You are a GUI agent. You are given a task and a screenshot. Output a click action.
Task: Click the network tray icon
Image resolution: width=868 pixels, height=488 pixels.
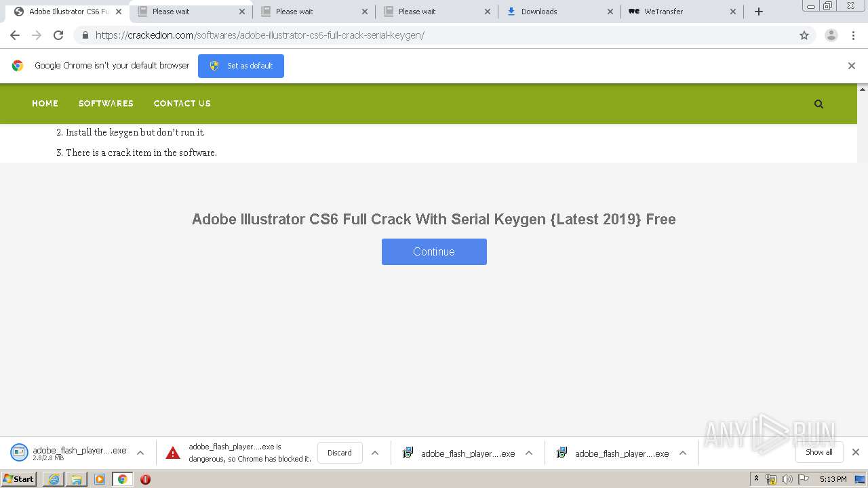(770, 479)
